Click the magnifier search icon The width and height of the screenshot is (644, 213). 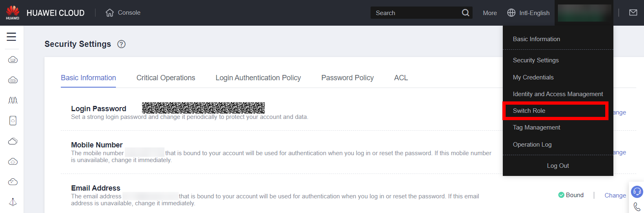click(465, 13)
